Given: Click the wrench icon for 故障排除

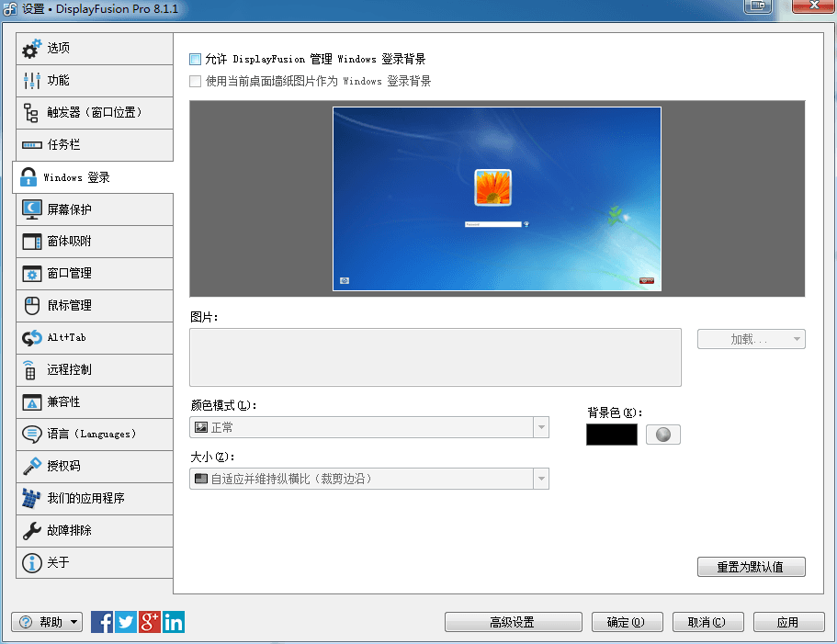Looking at the screenshot, I should click(x=31, y=530).
